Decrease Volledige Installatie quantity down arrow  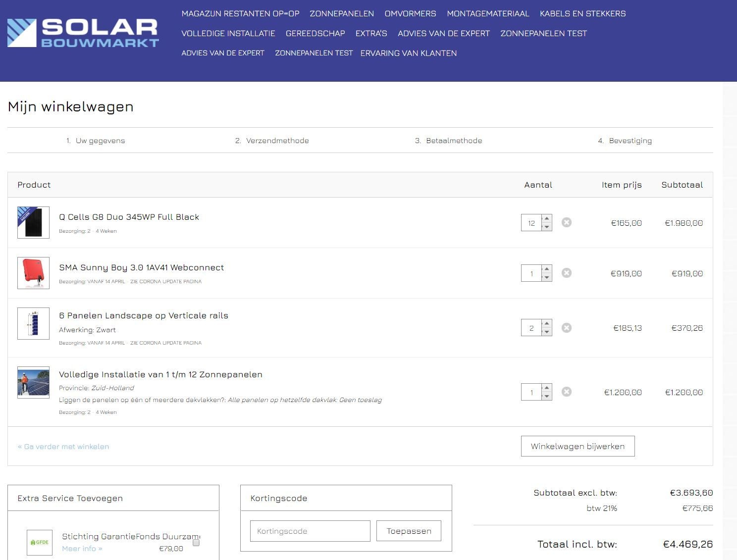pyautogui.click(x=547, y=396)
